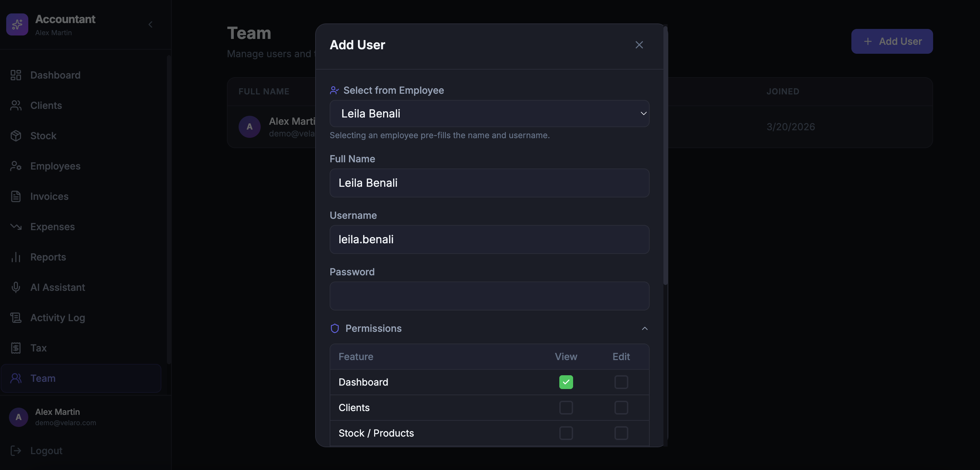Uncheck Dashboard View permission checkbox
Screen dimensions: 980x470
click(x=566, y=382)
